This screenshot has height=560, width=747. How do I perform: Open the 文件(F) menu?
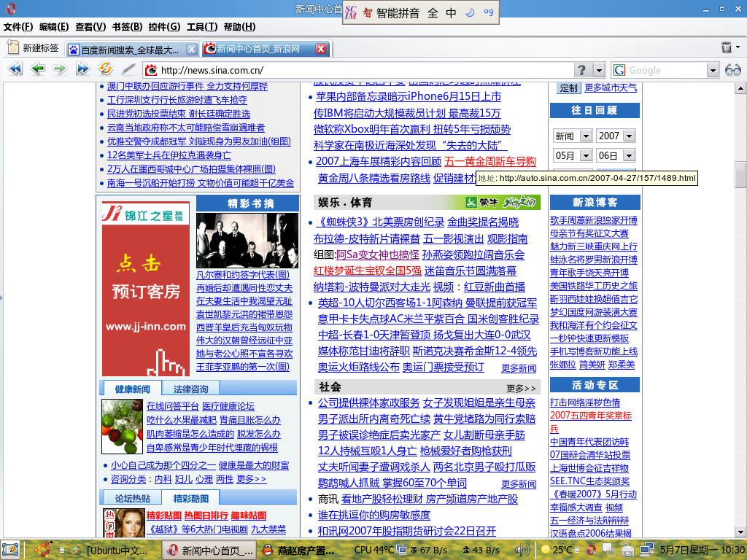[x=18, y=27]
